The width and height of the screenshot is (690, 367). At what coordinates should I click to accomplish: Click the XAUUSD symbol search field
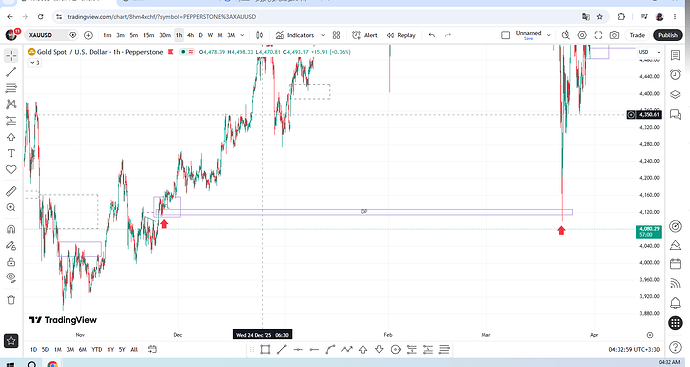coord(46,35)
